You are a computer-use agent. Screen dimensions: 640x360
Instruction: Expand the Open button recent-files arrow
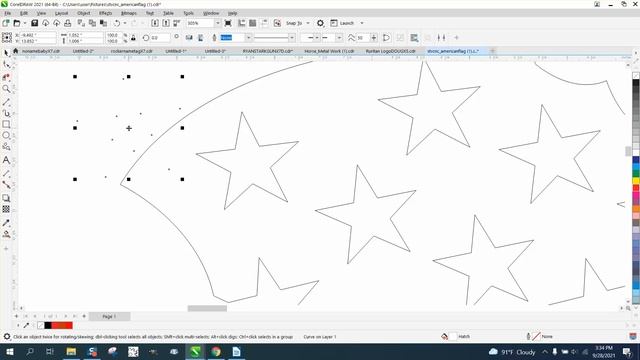pos(25,23)
